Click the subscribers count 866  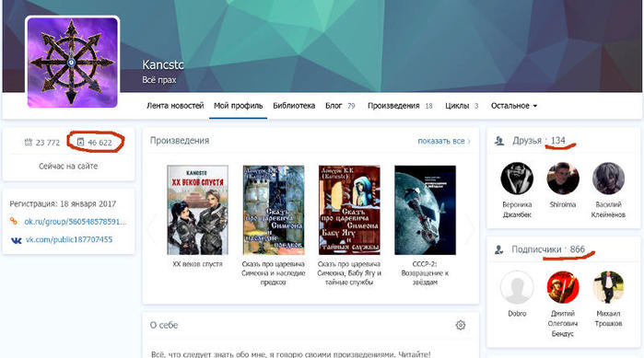pos(577,249)
